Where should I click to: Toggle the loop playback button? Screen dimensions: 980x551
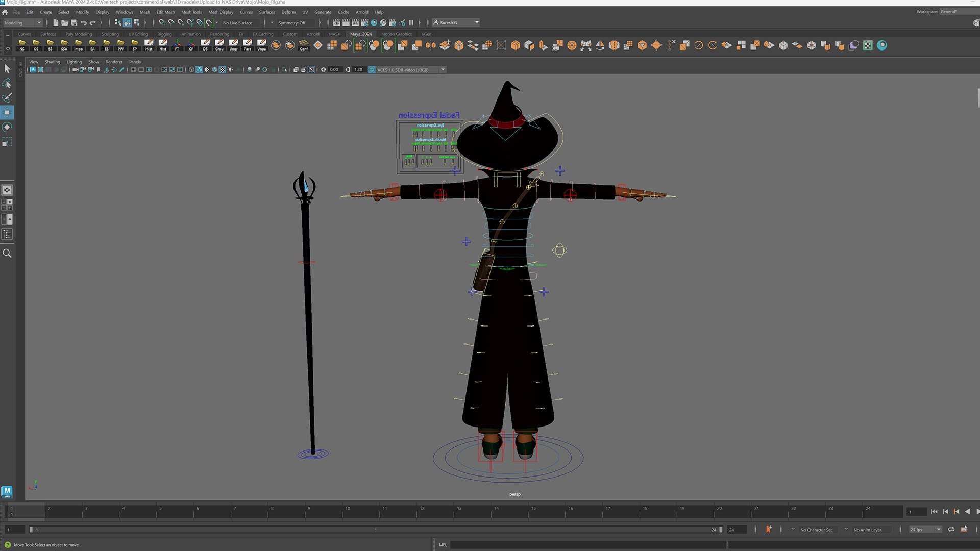click(x=951, y=529)
